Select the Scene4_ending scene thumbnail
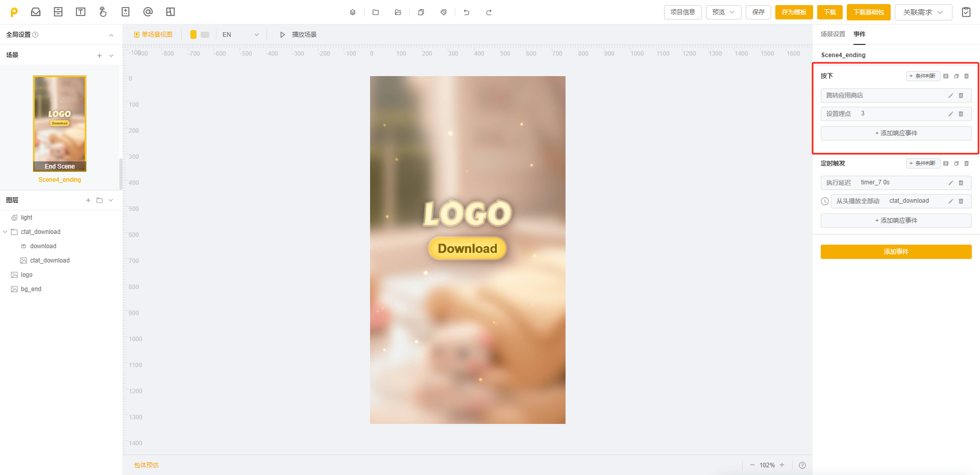The image size is (980, 475). tap(60, 123)
